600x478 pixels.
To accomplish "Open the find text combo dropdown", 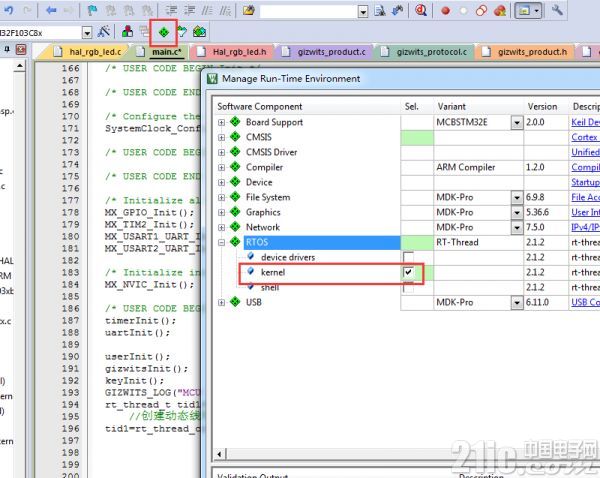I will click(x=363, y=11).
